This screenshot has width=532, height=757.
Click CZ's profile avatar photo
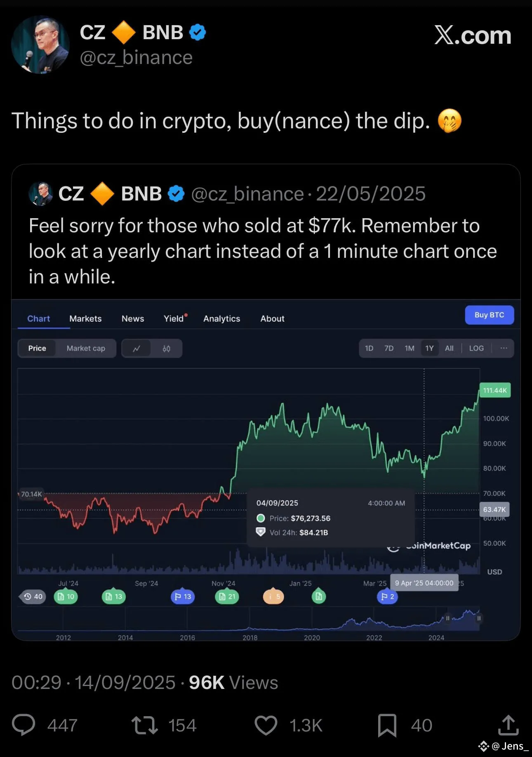click(x=40, y=45)
